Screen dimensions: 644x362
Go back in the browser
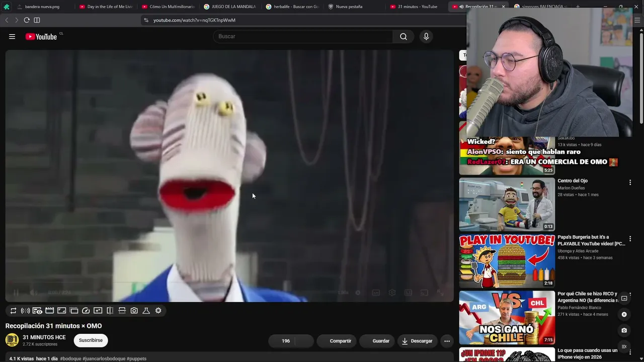point(7,20)
